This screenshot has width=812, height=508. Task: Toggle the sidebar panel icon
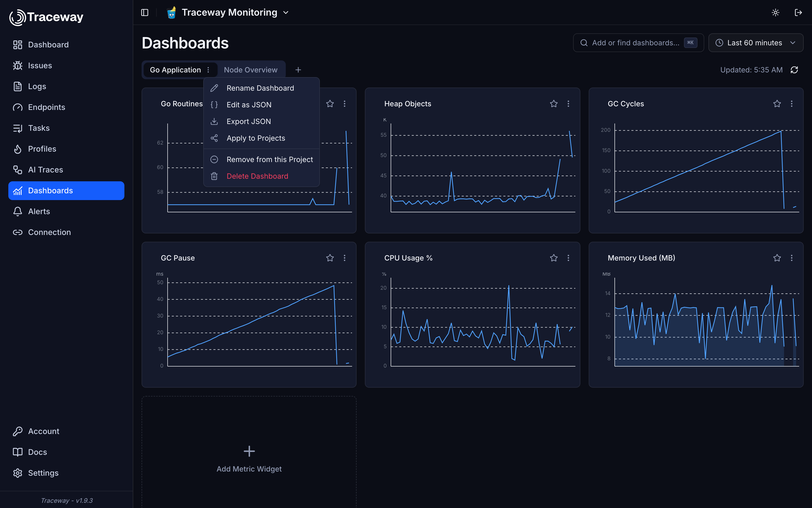point(145,13)
